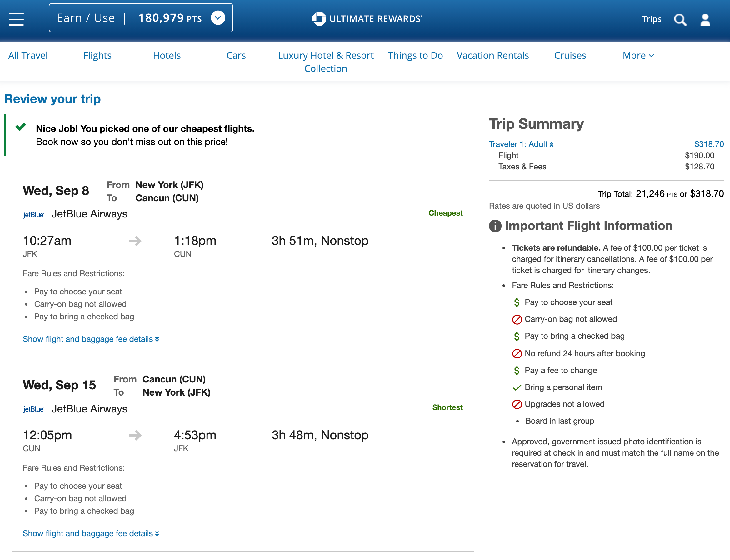Select the Cruises navigation item
Viewport: 730px width, 560px height.
point(570,55)
